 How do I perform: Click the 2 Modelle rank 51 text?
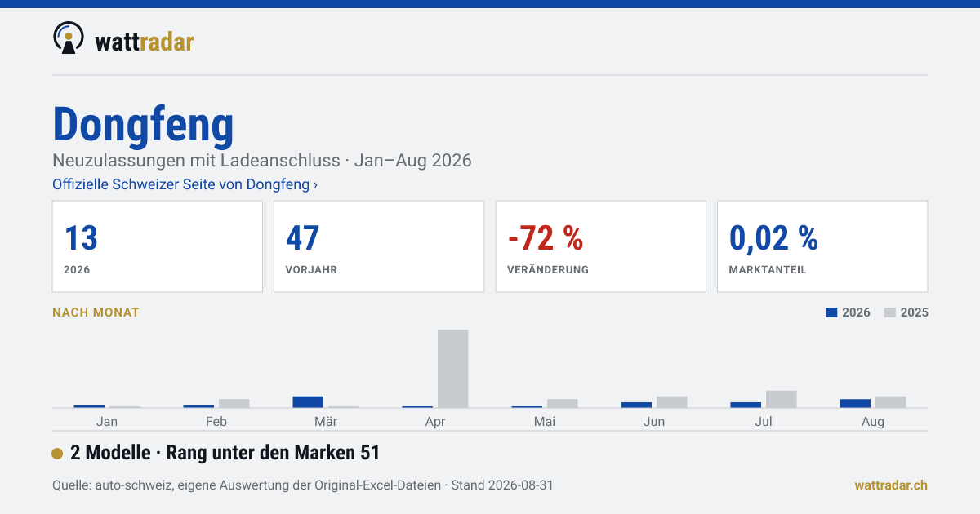(225, 453)
